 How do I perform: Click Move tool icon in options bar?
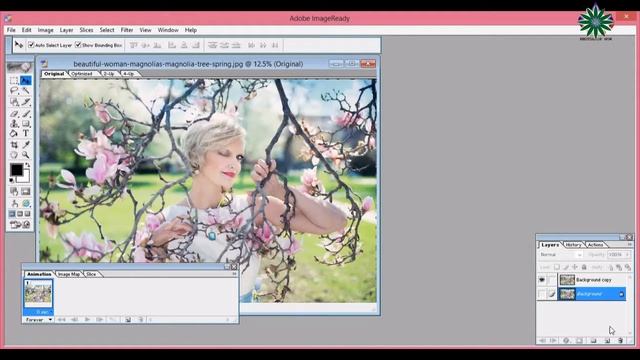point(19,45)
